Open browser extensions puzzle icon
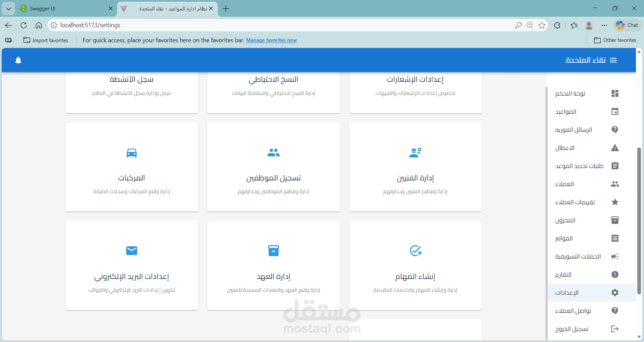The height and width of the screenshot is (342, 644). (x=557, y=25)
